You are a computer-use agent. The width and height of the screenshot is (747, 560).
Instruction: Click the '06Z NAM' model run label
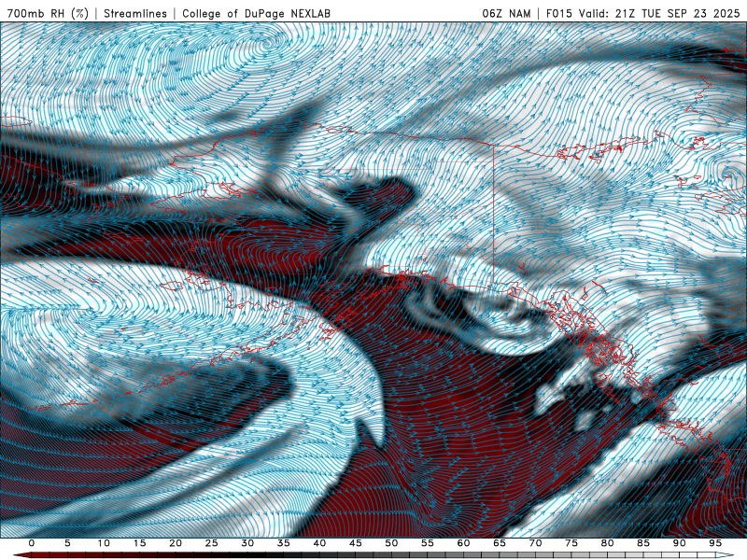[506, 13]
